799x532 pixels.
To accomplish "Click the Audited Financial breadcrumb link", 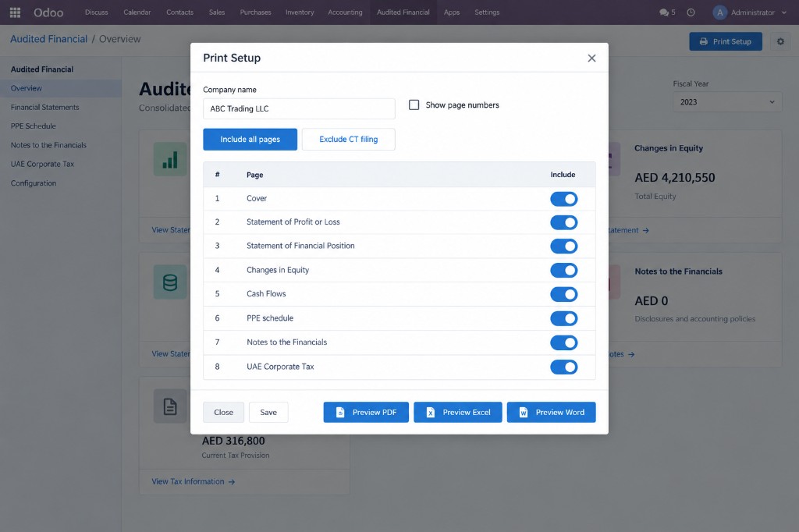I will coord(49,39).
